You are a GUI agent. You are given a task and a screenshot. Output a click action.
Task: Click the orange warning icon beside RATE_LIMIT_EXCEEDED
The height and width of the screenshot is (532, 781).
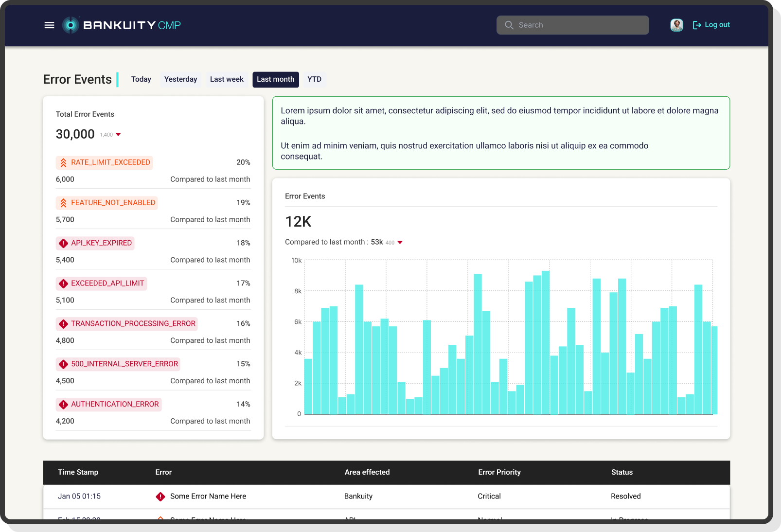coord(63,162)
